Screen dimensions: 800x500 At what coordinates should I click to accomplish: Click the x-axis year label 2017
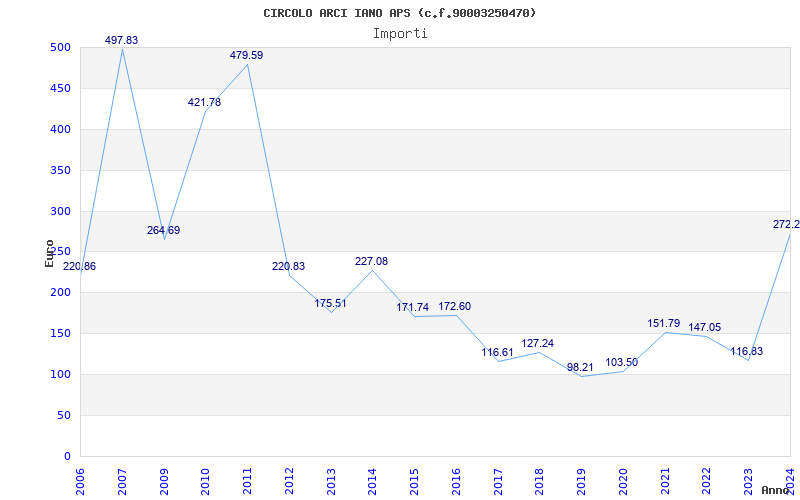[498, 482]
